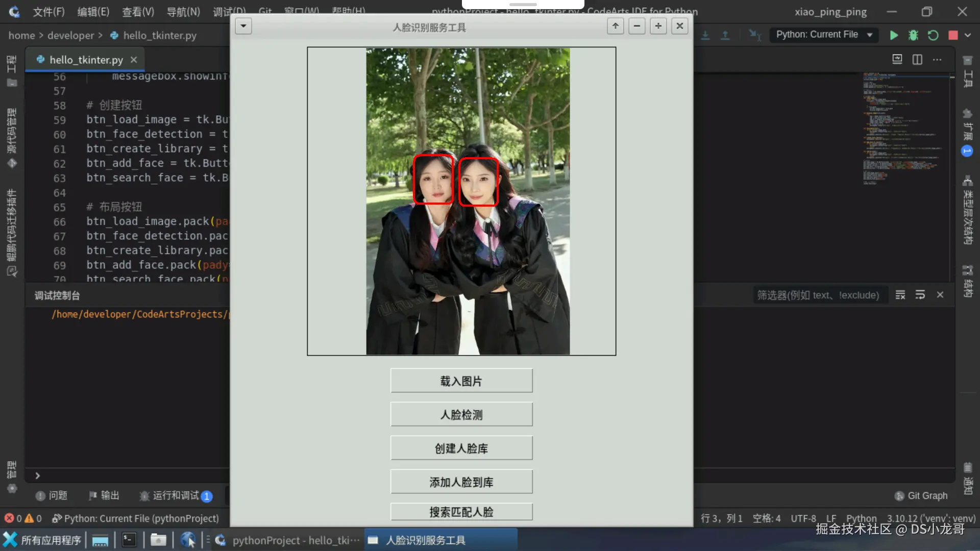Image resolution: width=980 pixels, height=551 pixels.
Task: Expand the chevron next to the stop button
Action: pyautogui.click(x=968, y=35)
